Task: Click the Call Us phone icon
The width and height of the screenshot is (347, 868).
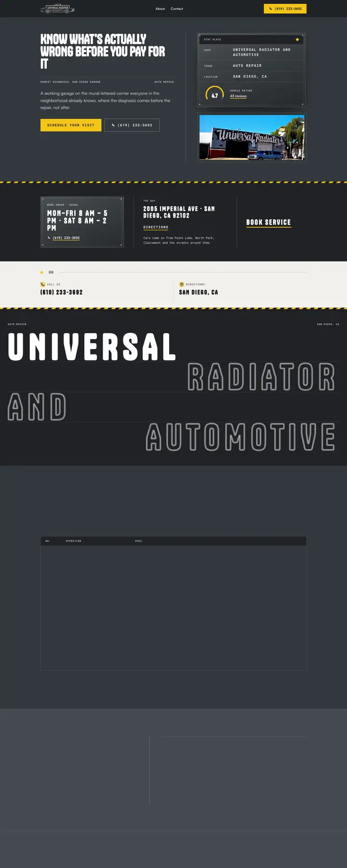Action: (x=43, y=285)
